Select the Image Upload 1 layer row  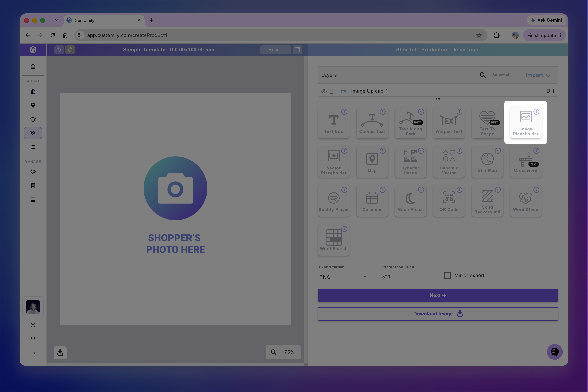438,91
